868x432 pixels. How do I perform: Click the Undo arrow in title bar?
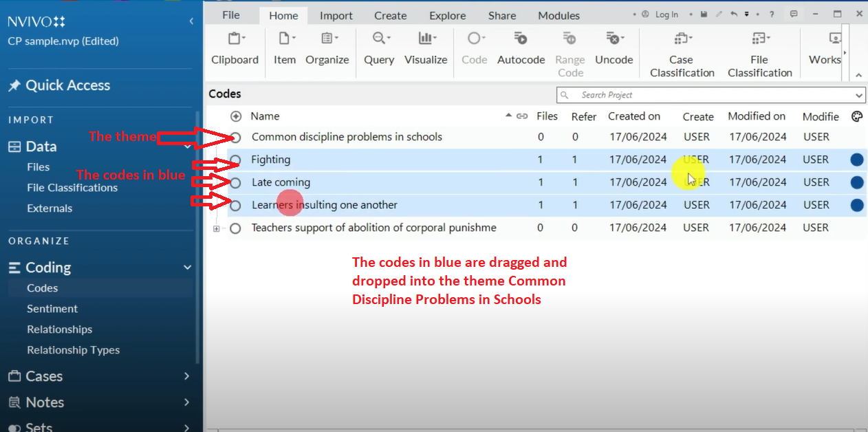734,14
